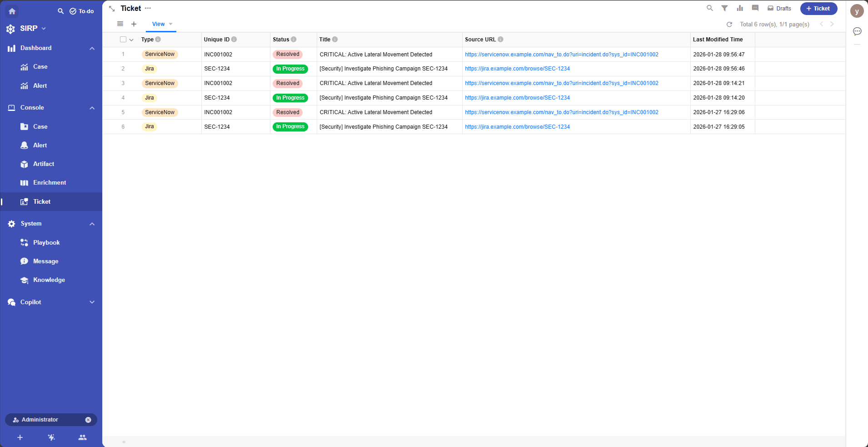Screen dimensions: 868x447
Task: Click the home icon in sidebar header
Action: 12,11
